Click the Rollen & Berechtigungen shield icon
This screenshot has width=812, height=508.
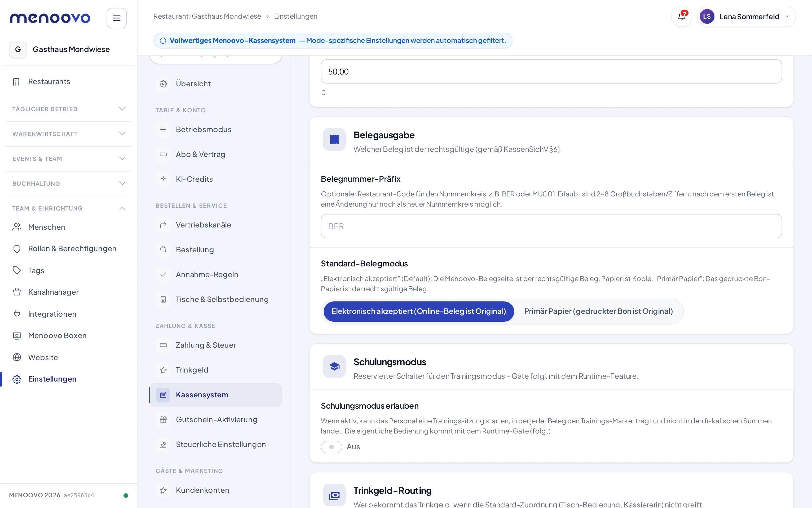[x=17, y=249]
